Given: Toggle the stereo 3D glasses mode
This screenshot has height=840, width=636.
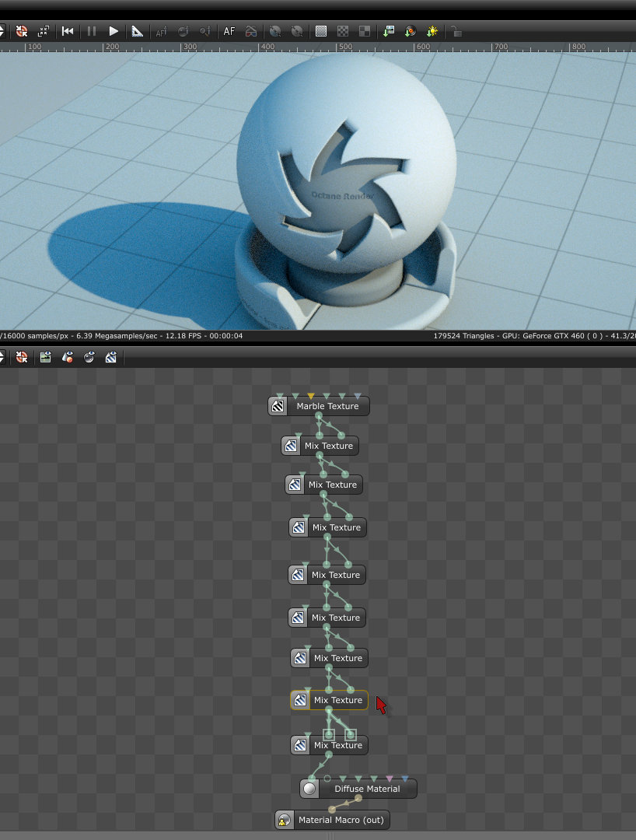Looking at the screenshot, I should [x=250, y=31].
